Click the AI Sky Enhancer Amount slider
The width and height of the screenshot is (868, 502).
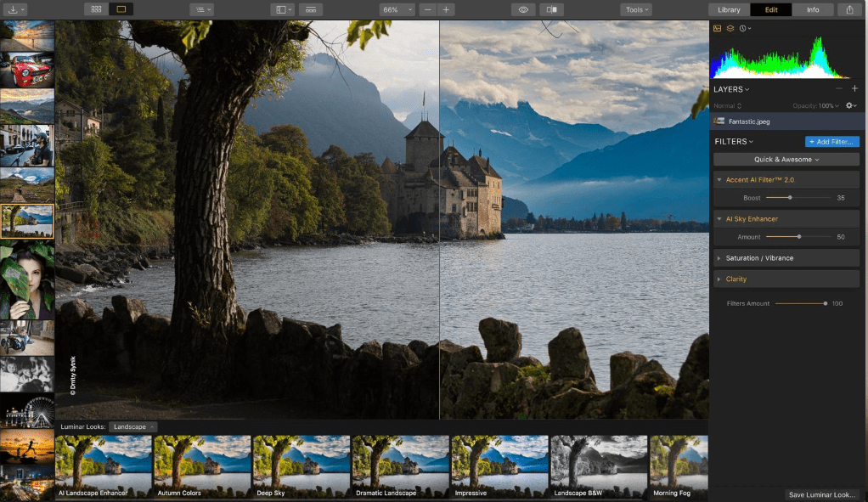[798, 237]
